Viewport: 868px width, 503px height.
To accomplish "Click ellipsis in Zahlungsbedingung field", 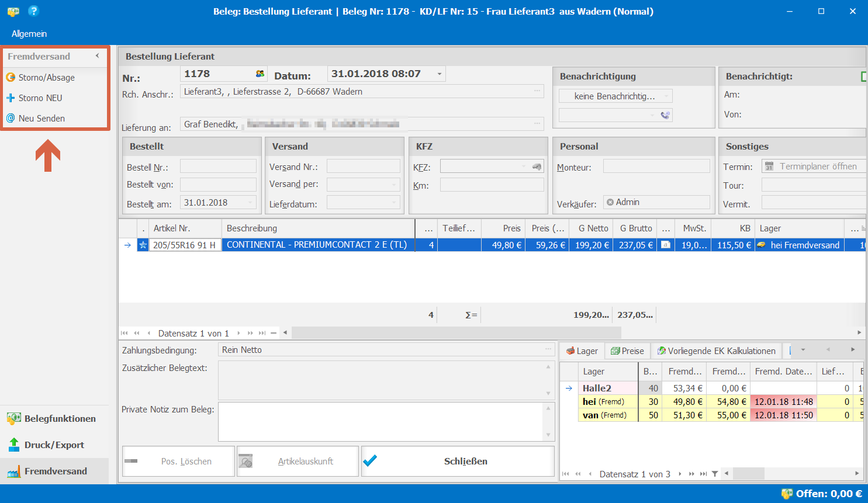I will coord(548,349).
